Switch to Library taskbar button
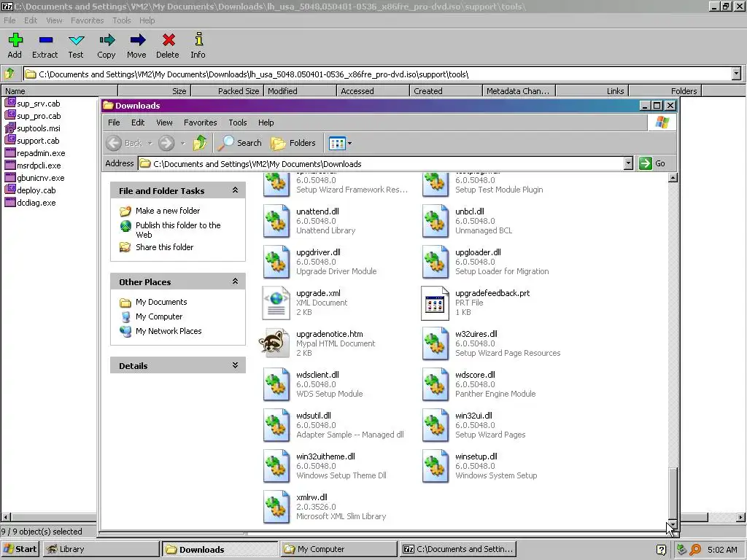The width and height of the screenshot is (747, 560). point(101,549)
